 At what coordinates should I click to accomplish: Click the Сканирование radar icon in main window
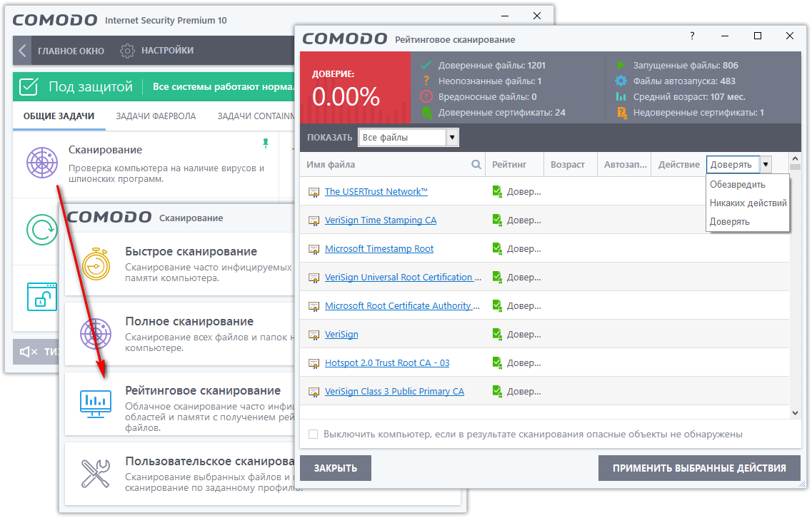[42, 163]
